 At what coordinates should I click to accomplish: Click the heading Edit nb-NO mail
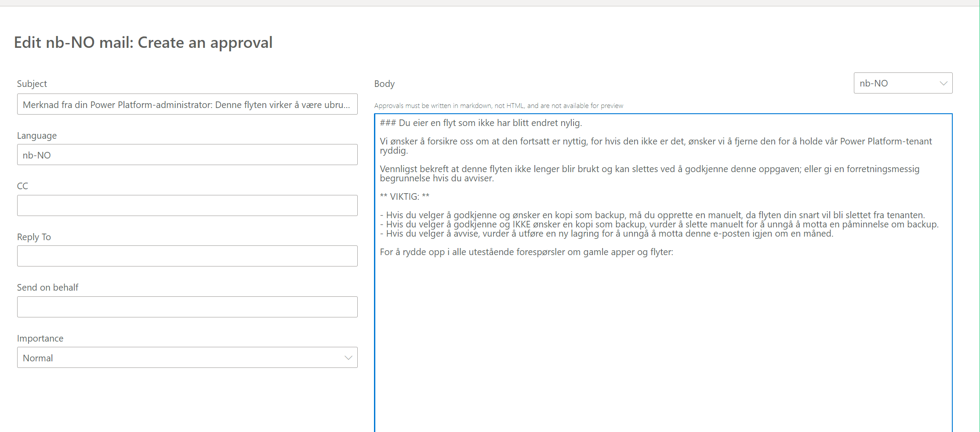click(144, 42)
